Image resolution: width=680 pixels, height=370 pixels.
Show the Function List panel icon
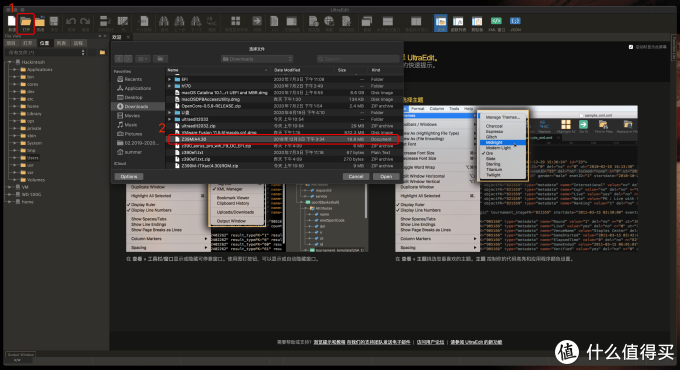(x=458, y=21)
